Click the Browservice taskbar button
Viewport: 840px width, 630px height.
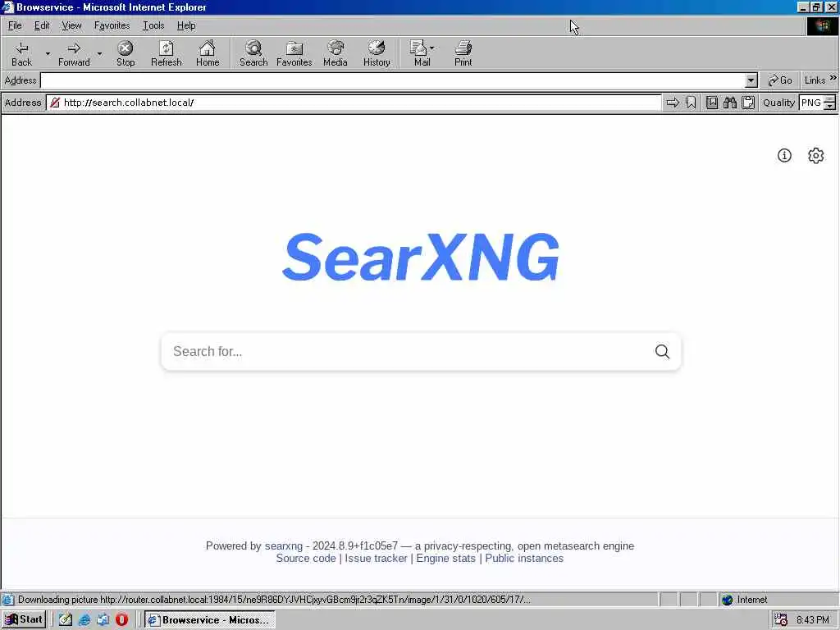point(209,620)
